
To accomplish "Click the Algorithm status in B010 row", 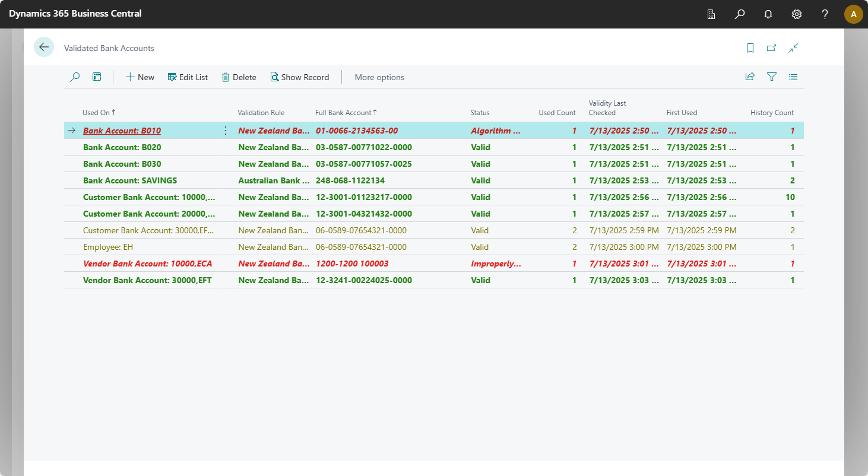I will (496, 131).
